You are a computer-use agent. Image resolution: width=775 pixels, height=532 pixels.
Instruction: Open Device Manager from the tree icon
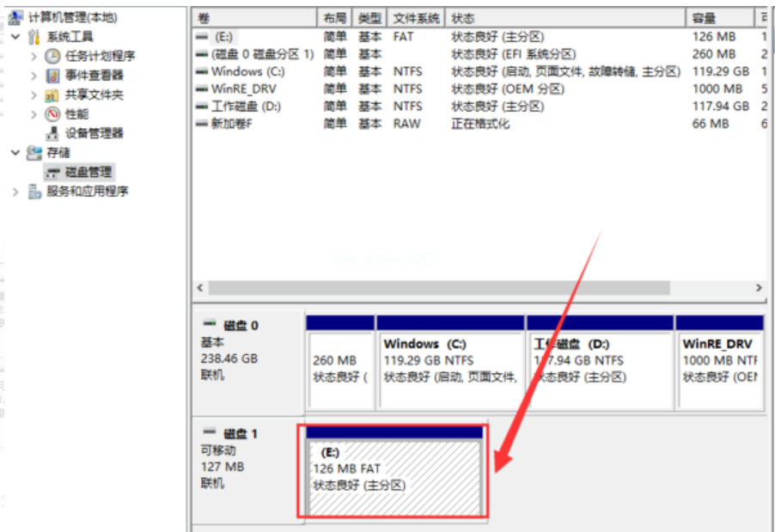(x=52, y=133)
